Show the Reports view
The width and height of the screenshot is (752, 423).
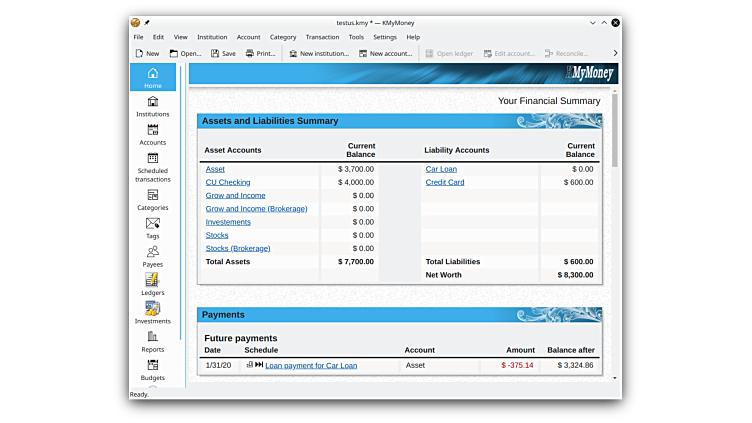(152, 341)
